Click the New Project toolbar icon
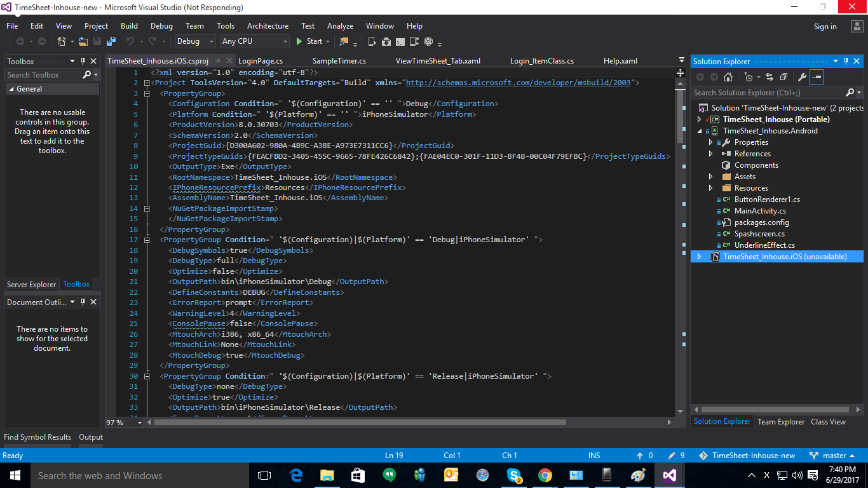The image size is (868, 488). (62, 41)
